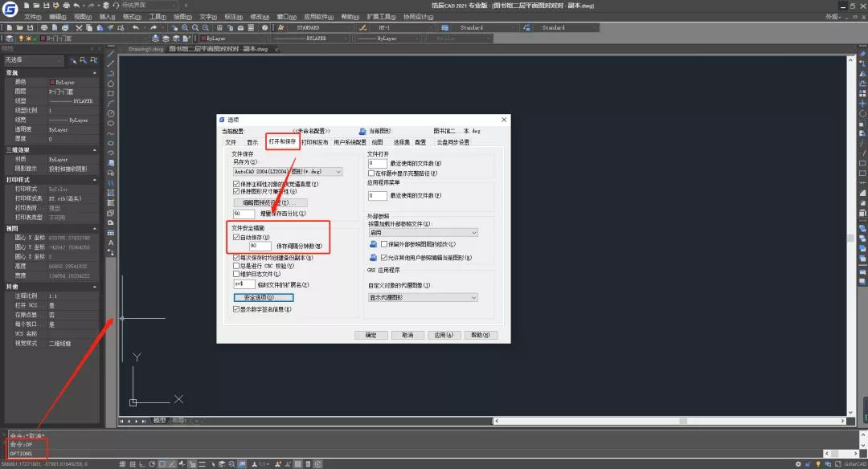Click the drawing area vertical scrollbar
868x469 pixels.
coord(851,236)
